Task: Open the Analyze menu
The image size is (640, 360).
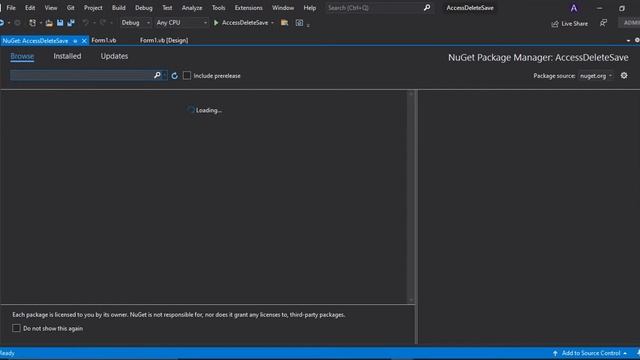Action: tap(192, 8)
